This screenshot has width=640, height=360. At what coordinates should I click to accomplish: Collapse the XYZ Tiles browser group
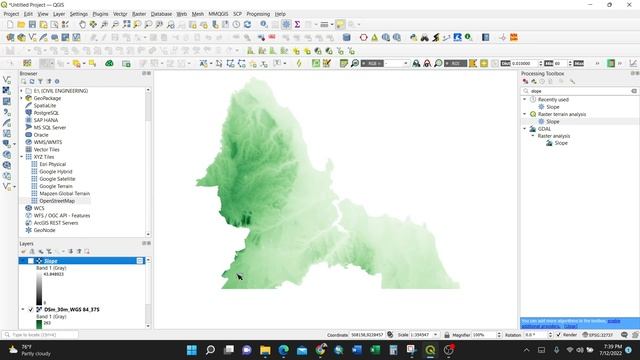pyautogui.click(x=22, y=157)
